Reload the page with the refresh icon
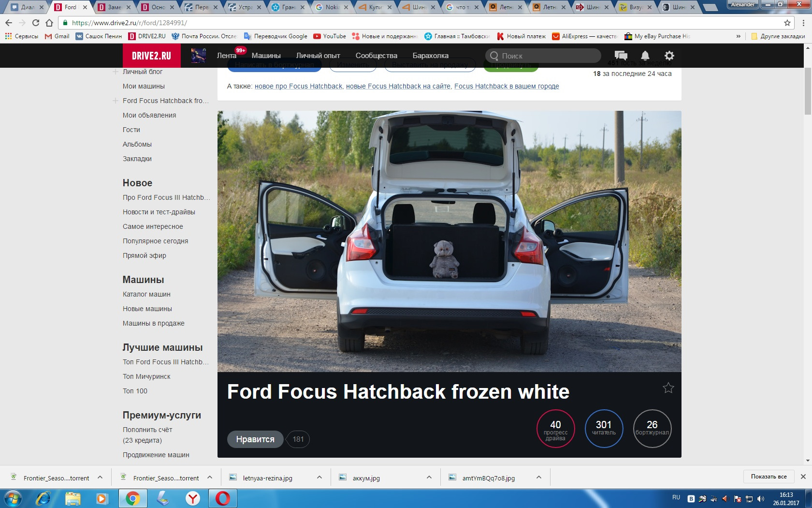Image resolution: width=812 pixels, height=508 pixels. tap(35, 23)
